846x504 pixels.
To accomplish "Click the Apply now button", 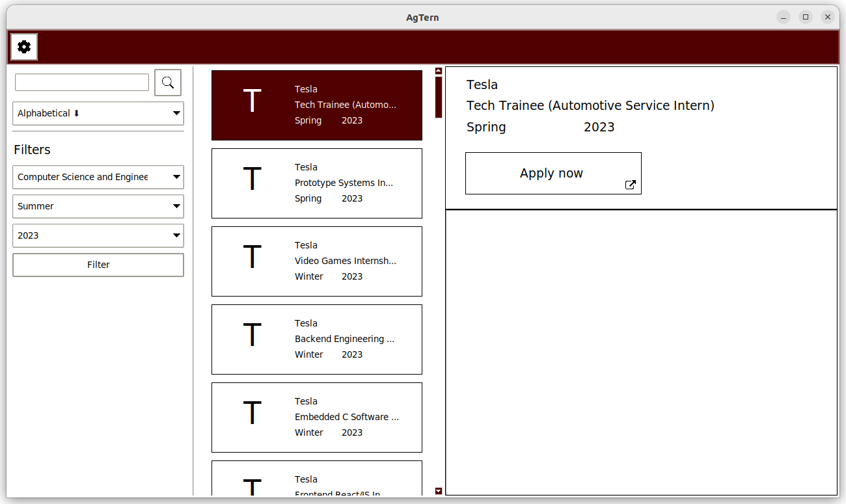I will [553, 173].
